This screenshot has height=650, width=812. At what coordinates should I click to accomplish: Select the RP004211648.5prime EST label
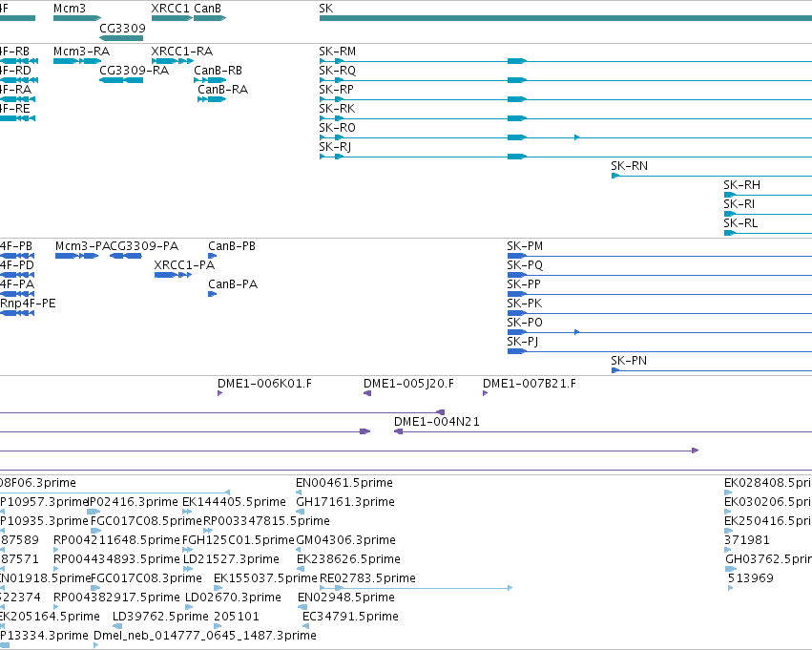116,540
